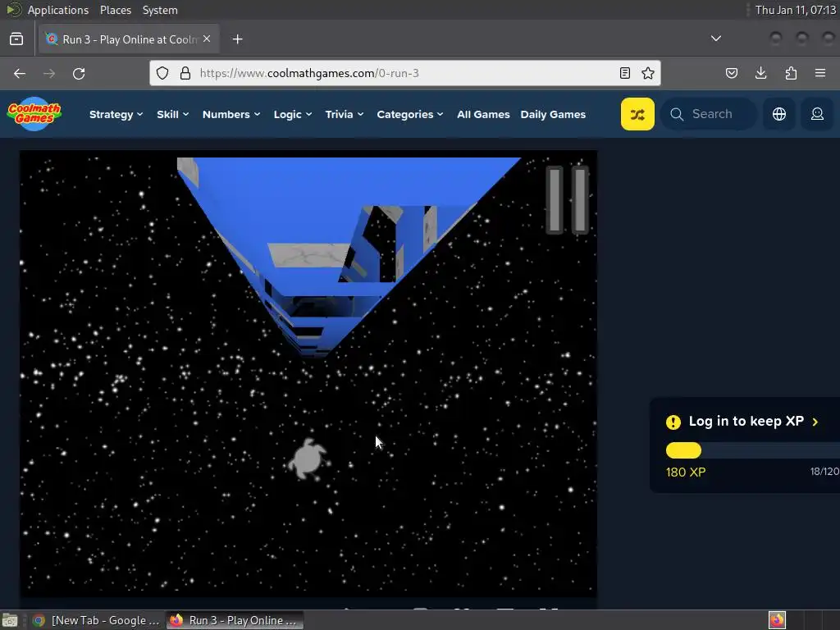
Task: Open a new browser tab
Action: tap(237, 39)
